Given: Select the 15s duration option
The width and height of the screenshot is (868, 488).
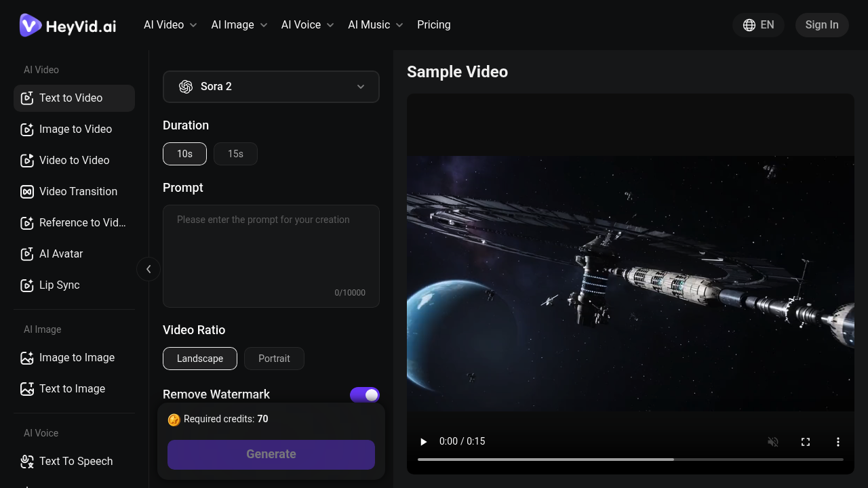Looking at the screenshot, I should (x=235, y=154).
